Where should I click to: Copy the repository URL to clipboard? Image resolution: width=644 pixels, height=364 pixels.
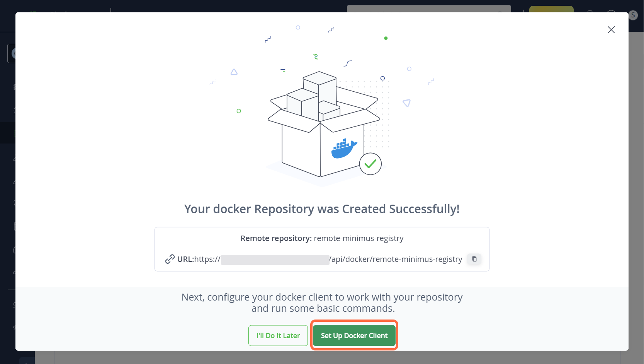(474, 259)
